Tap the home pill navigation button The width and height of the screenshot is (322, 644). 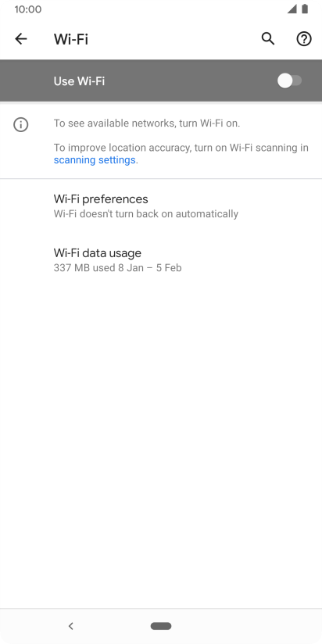(x=161, y=626)
